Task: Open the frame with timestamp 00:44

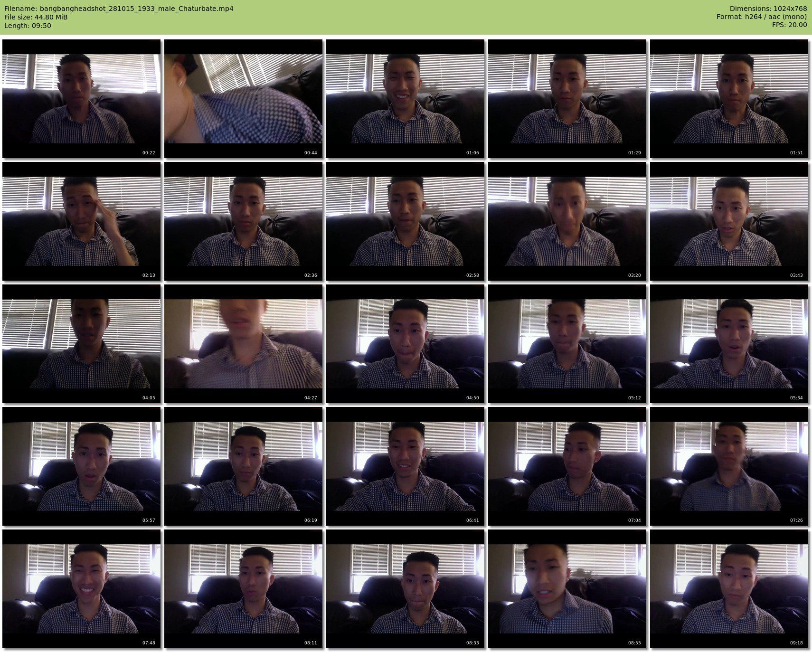Action: tap(244, 99)
